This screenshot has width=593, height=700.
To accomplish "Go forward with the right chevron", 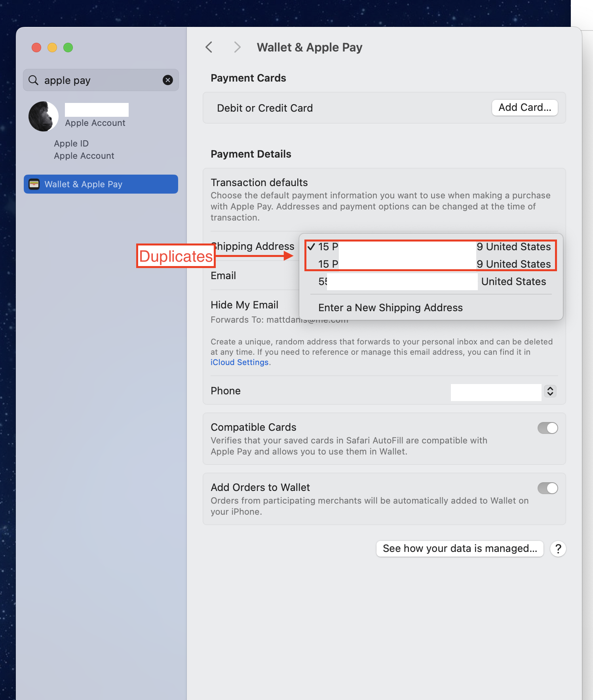I will click(237, 47).
